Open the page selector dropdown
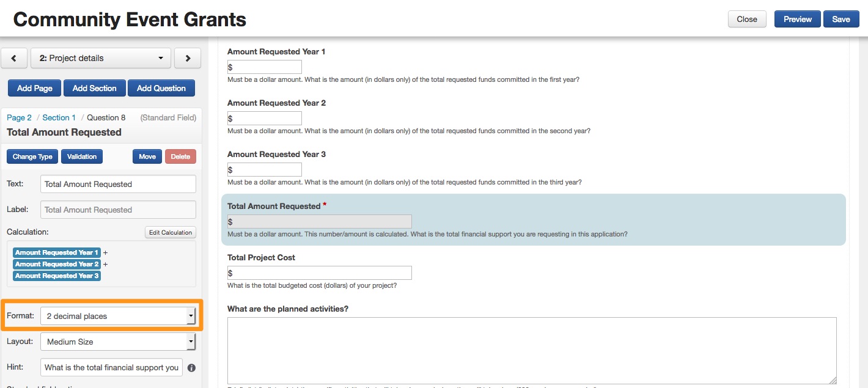The height and width of the screenshot is (388, 868). (101, 58)
